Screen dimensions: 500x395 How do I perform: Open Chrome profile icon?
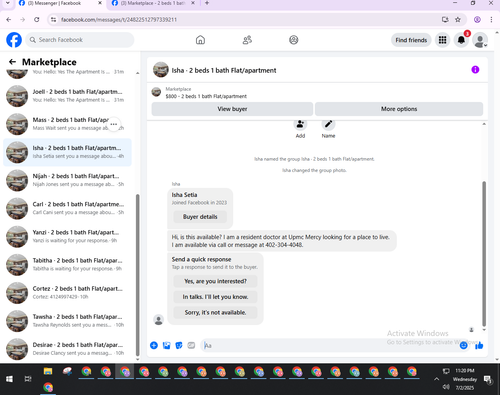tap(477, 20)
